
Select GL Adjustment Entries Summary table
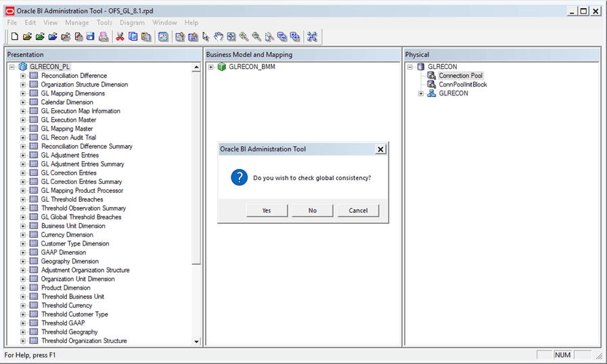pyautogui.click(x=83, y=164)
